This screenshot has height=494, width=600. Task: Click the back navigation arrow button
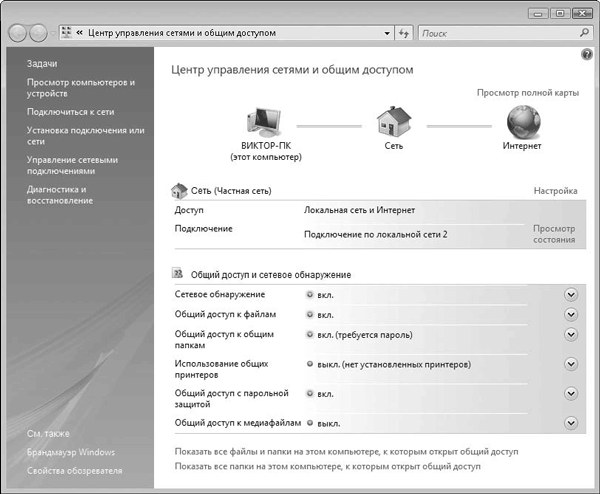(x=20, y=33)
